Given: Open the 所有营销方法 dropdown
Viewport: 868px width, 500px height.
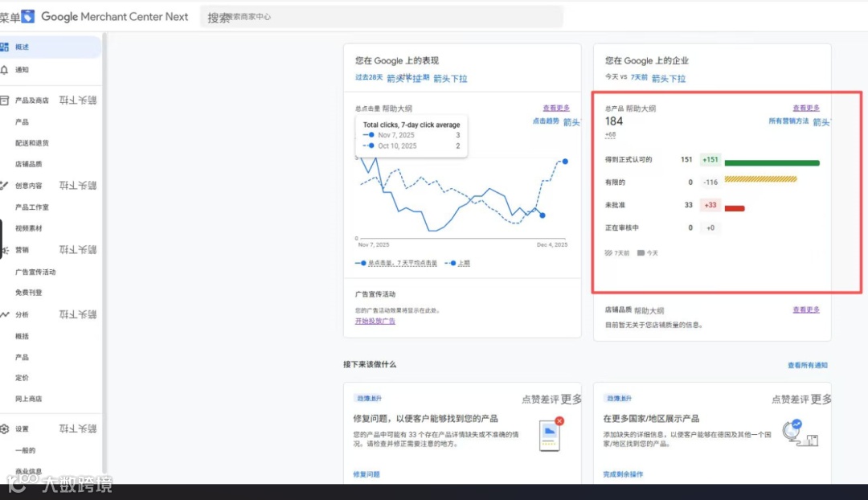Looking at the screenshot, I should click(x=799, y=121).
